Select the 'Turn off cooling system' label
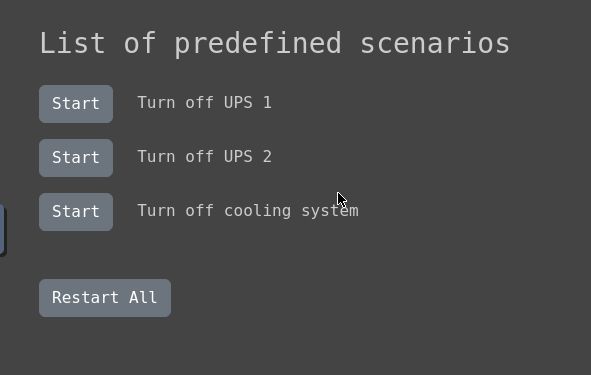591x375 pixels. coord(248,211)
